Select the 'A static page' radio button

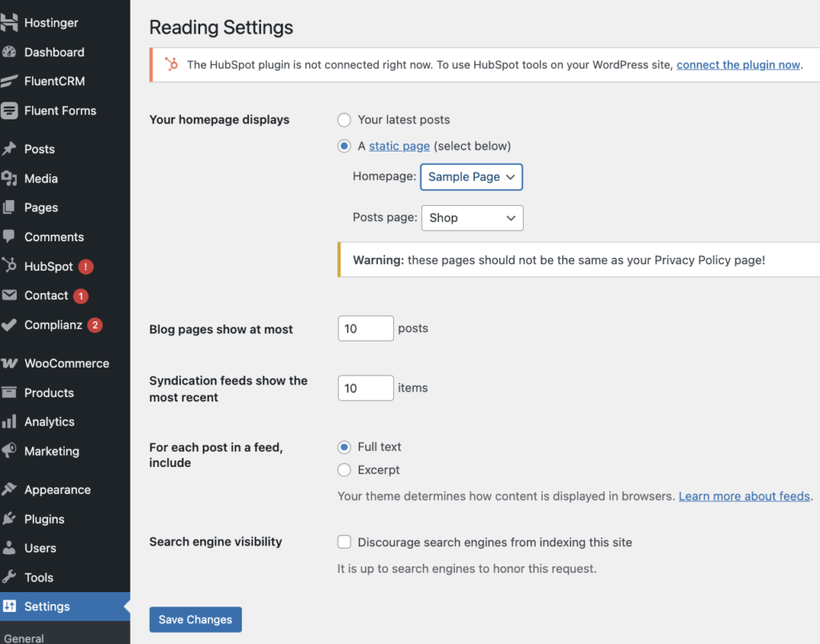[344, 146]
